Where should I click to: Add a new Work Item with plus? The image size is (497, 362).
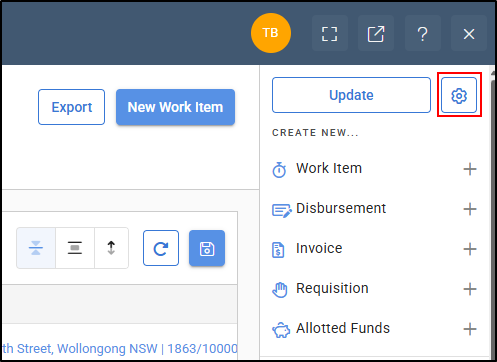(470, 169)
